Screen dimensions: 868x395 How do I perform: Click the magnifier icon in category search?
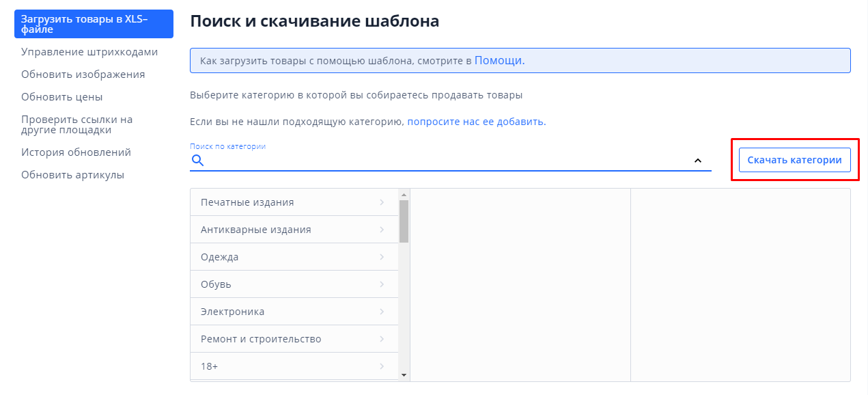[x=197, y=161]
